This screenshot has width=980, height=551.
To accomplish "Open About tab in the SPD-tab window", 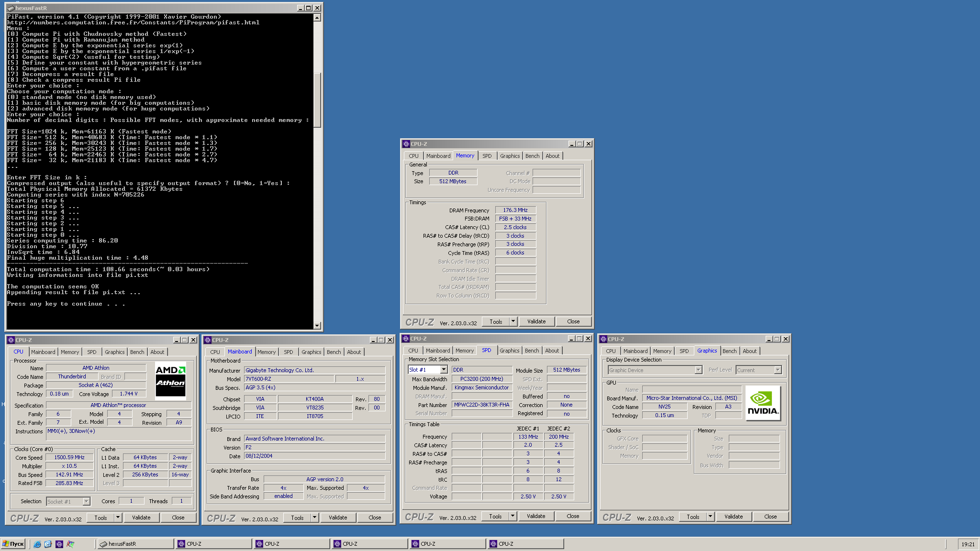I will pos(552,351).
